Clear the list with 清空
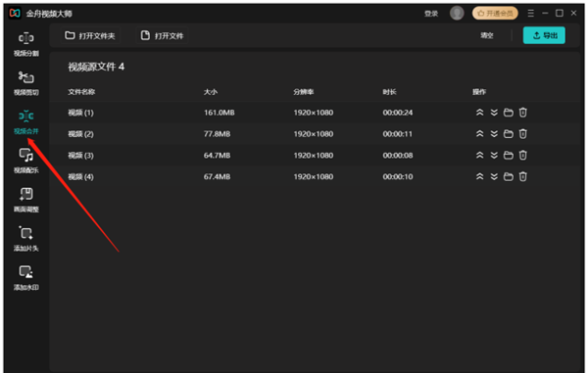Image resolution: width=588 pixels, height=373 pixels. tap(487, 35)
